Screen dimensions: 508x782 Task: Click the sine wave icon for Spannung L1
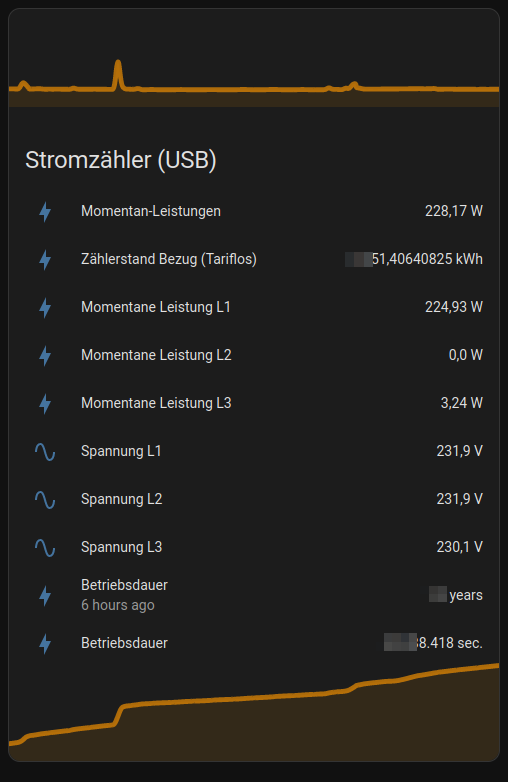point(45,452)
